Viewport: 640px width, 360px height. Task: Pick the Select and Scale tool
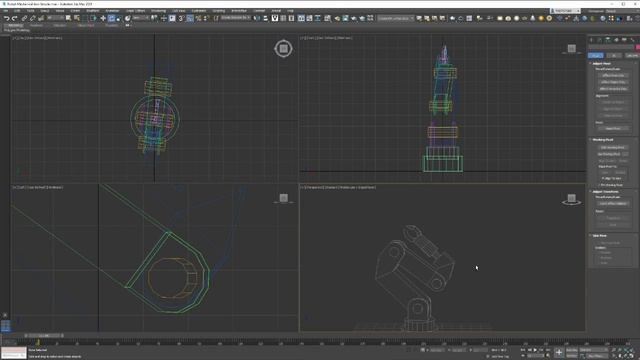[119, 18]
